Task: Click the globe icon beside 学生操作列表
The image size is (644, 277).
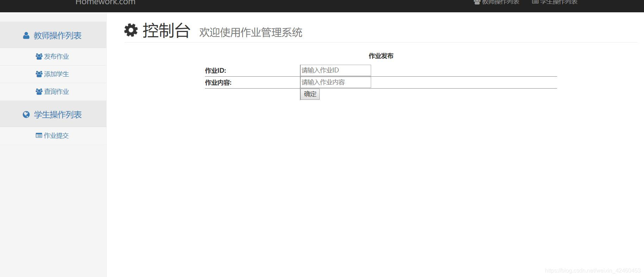Action: click(x=26, y=115)
